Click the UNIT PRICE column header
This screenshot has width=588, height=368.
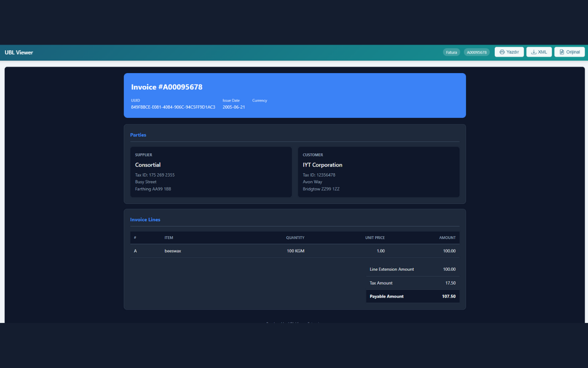pos(375,238)
